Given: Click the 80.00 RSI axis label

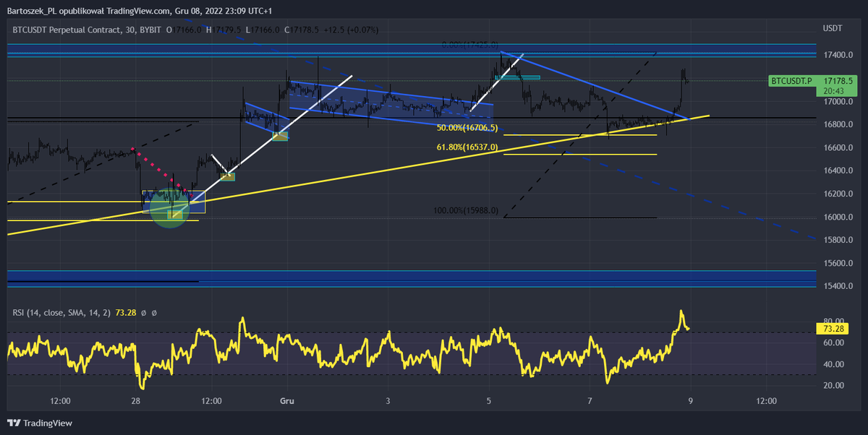Looking at the screenshot, I should [833, 322].
